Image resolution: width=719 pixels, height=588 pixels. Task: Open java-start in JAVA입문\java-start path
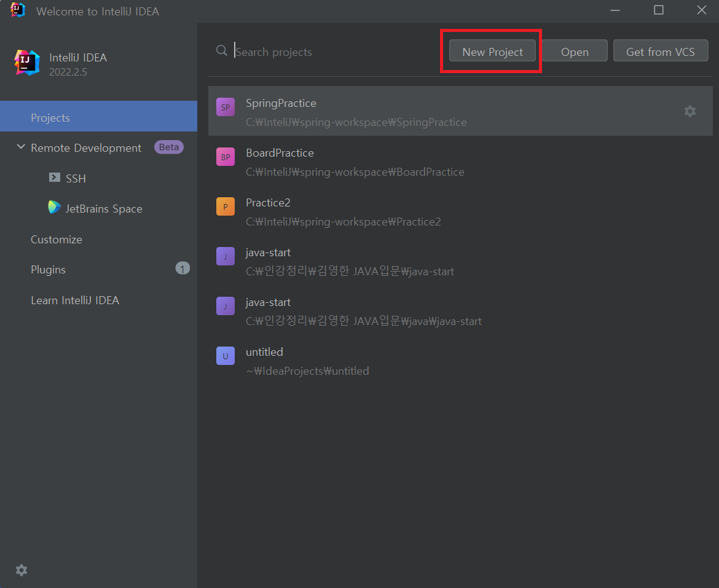pyautogui.click(x=460, y=261)
